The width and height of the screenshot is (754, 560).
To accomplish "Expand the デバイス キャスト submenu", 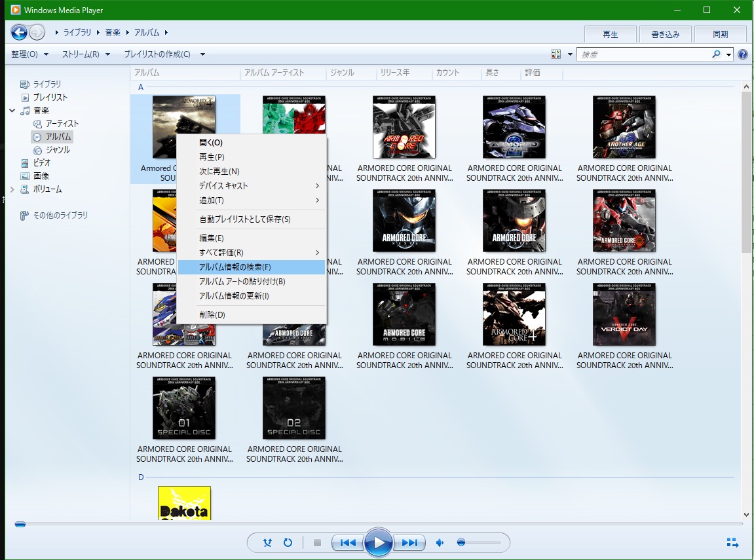I will point(252,185).
